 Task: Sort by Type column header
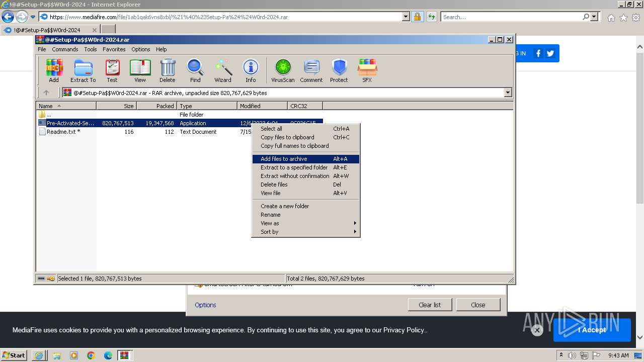(207, 106)
